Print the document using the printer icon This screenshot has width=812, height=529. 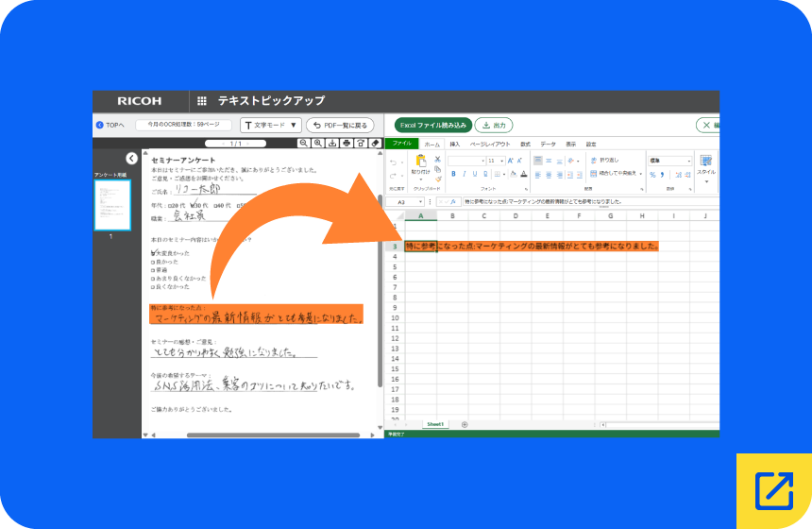coord(347,143)
